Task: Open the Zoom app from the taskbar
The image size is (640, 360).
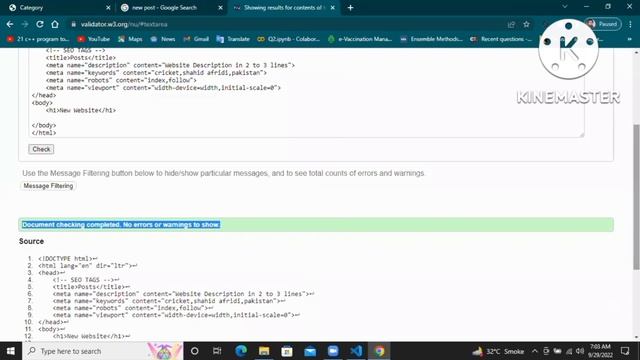Action: [333, 351]
